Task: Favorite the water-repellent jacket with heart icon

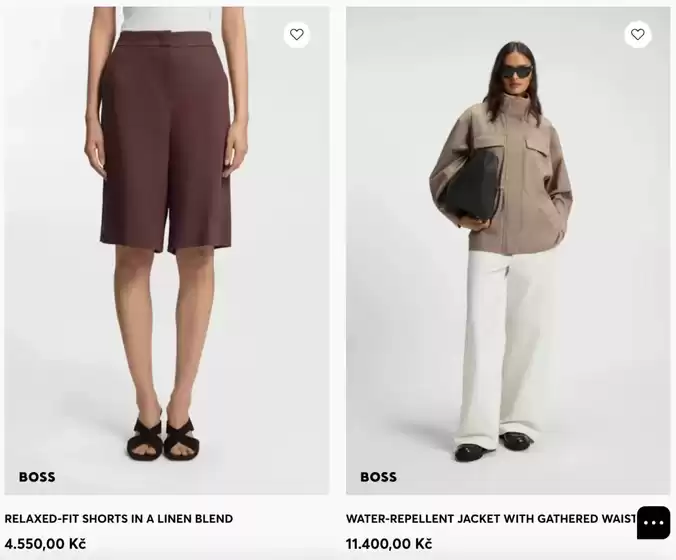Action: click(x=638, y=34)
